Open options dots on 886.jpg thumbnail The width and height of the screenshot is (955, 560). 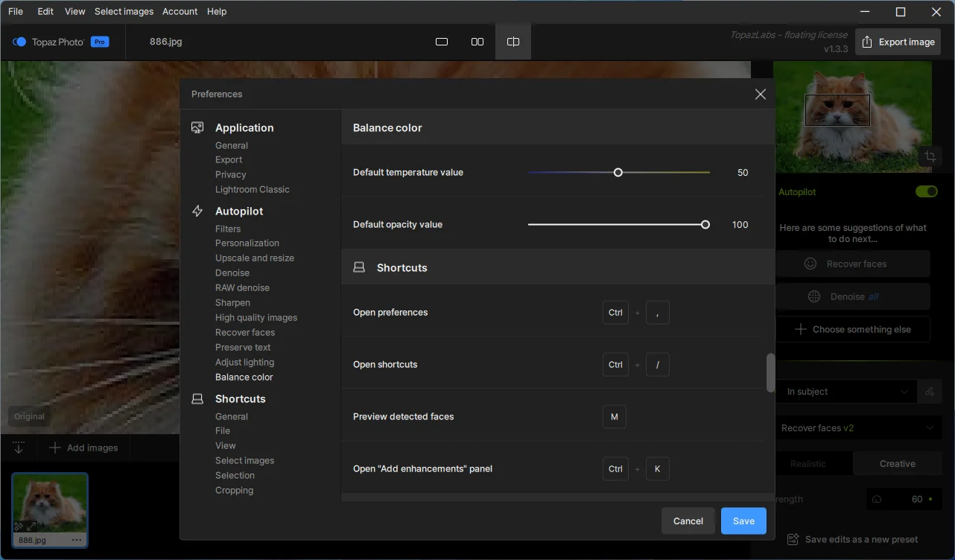click(77, 540)
